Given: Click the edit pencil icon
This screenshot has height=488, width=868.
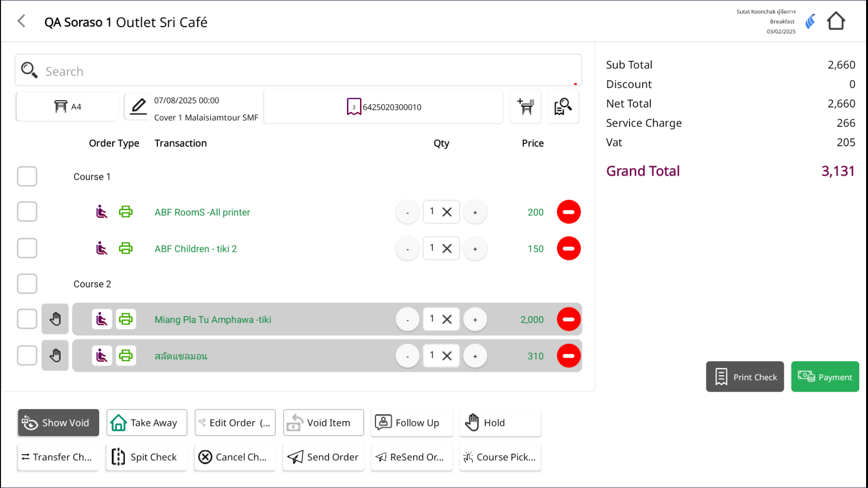Looking at the screenshot, I should (x=138, y=107).
